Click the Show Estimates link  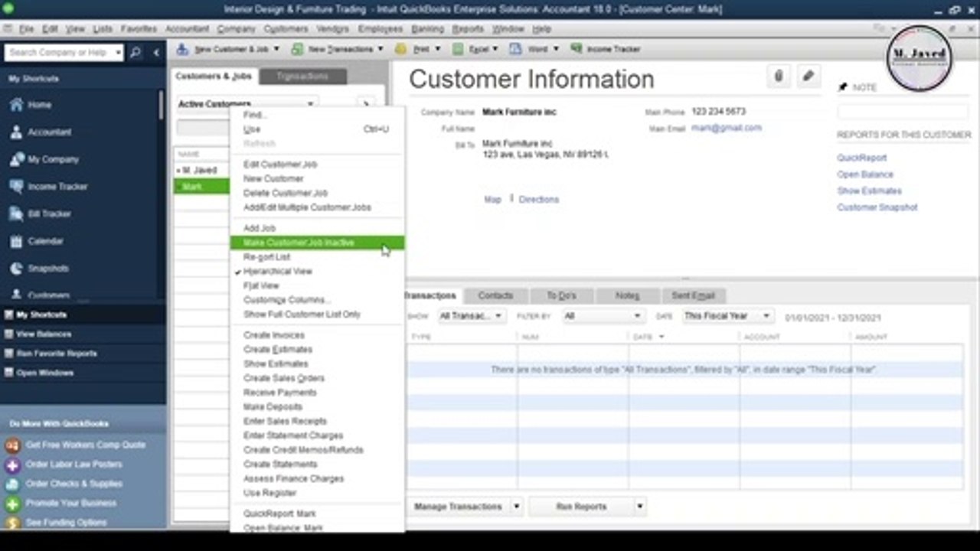(x=869, y=191)
